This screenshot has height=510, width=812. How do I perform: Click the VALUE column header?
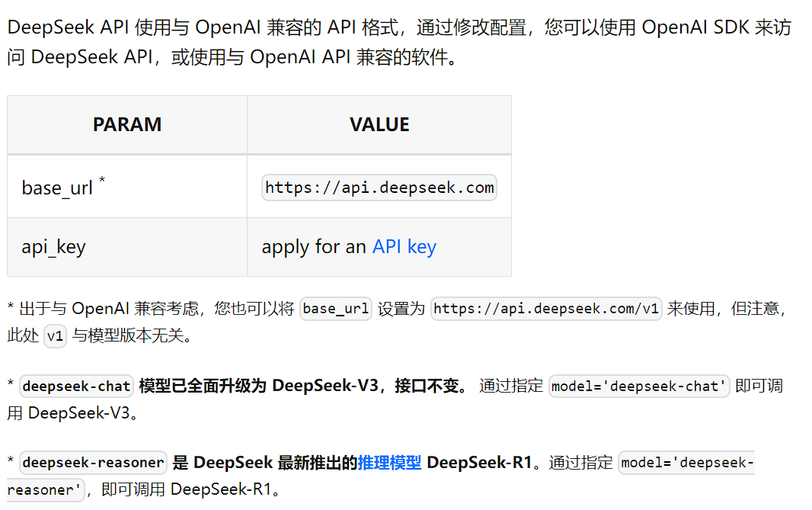(379, 124)
